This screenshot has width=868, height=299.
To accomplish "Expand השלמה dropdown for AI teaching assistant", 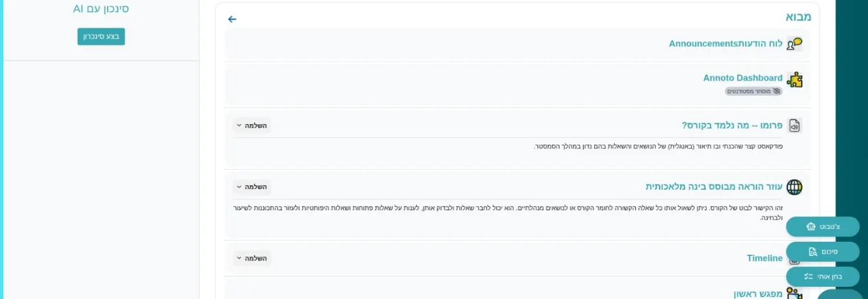I will pyautogui.click(x=251, y=187).
